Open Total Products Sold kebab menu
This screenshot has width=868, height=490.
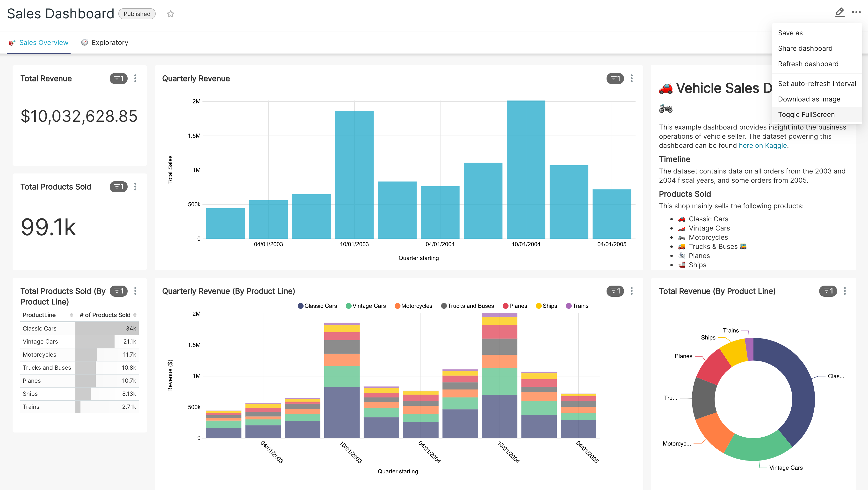[x=136, y=186]
